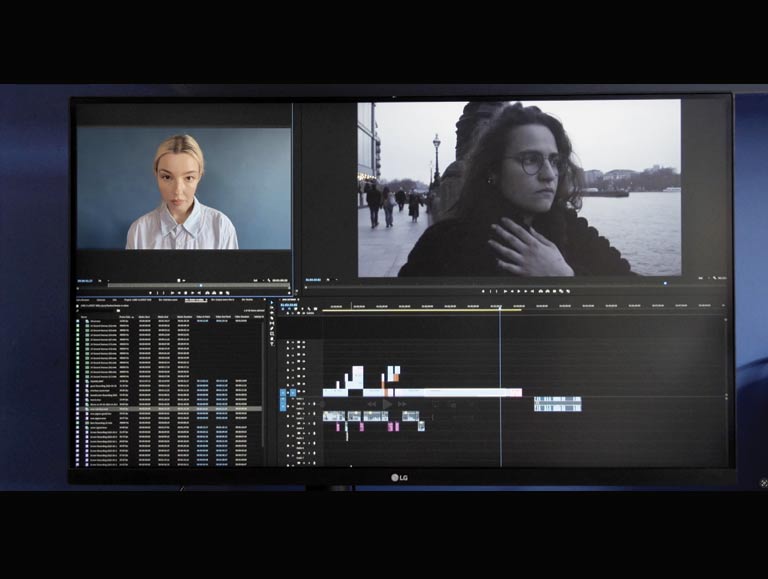
Task: Switch to the highlighted bin tab in Project panel
Action: [x=195, y=299]
